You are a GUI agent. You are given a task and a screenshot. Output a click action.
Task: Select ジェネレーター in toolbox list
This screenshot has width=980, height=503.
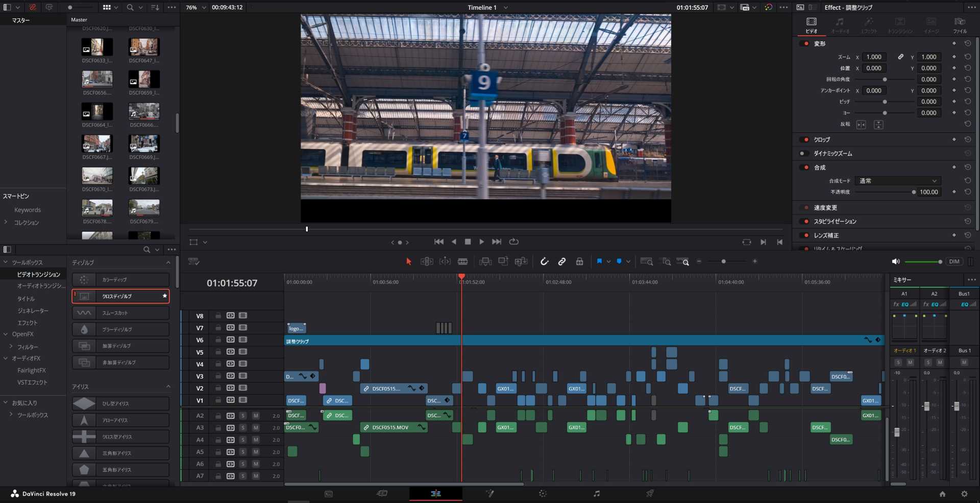coord(33,310)
